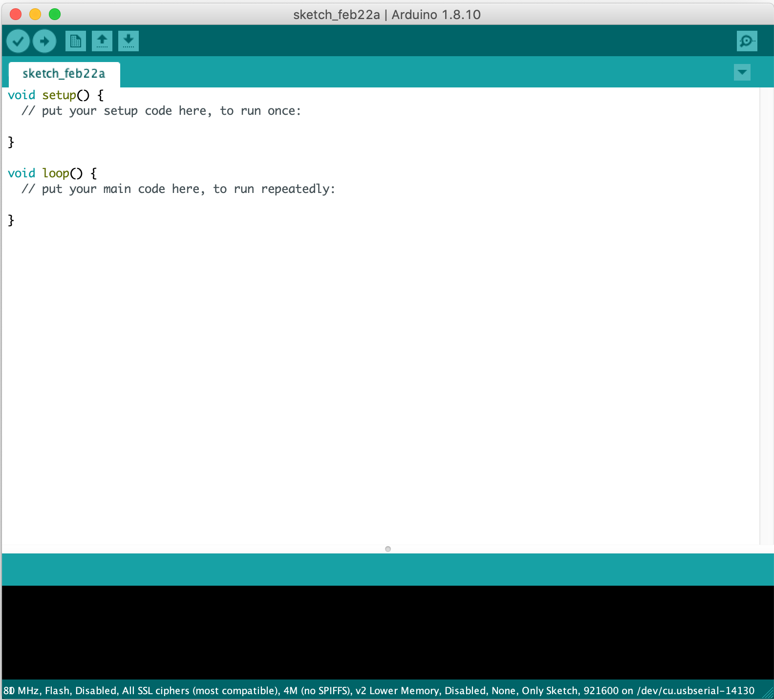
Task: Click the window resize grip at corner
Action: tap(768, 694)
